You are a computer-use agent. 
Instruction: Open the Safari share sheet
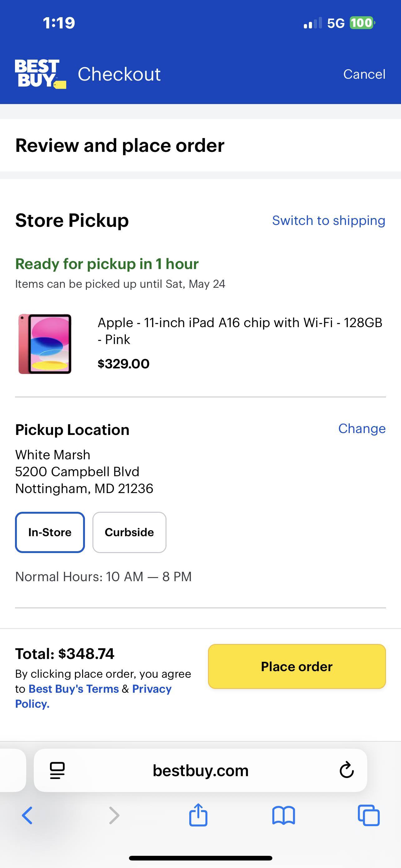pos(198,815)
